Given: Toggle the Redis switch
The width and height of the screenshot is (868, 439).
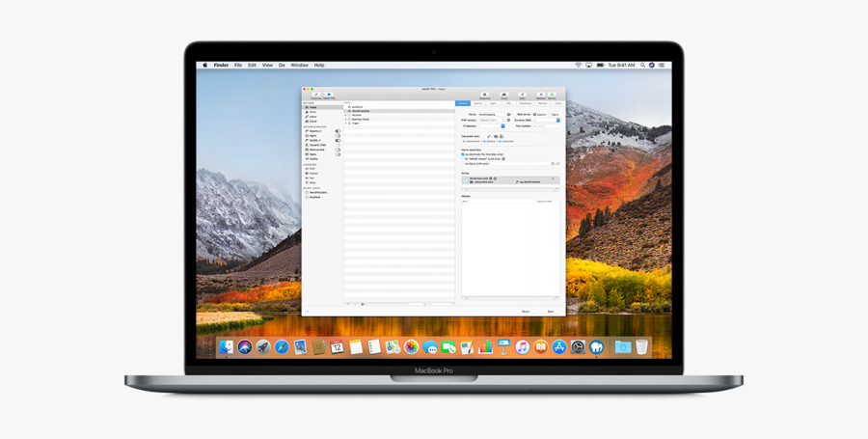Looking at the screenshot, I should click(x=338, y=154).
